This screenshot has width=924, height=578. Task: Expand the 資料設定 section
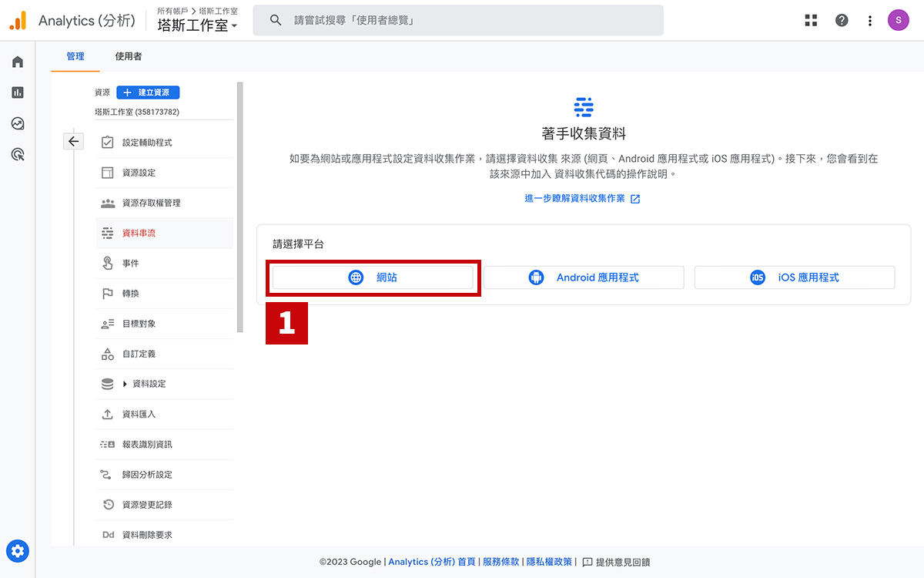coord(125,384)
